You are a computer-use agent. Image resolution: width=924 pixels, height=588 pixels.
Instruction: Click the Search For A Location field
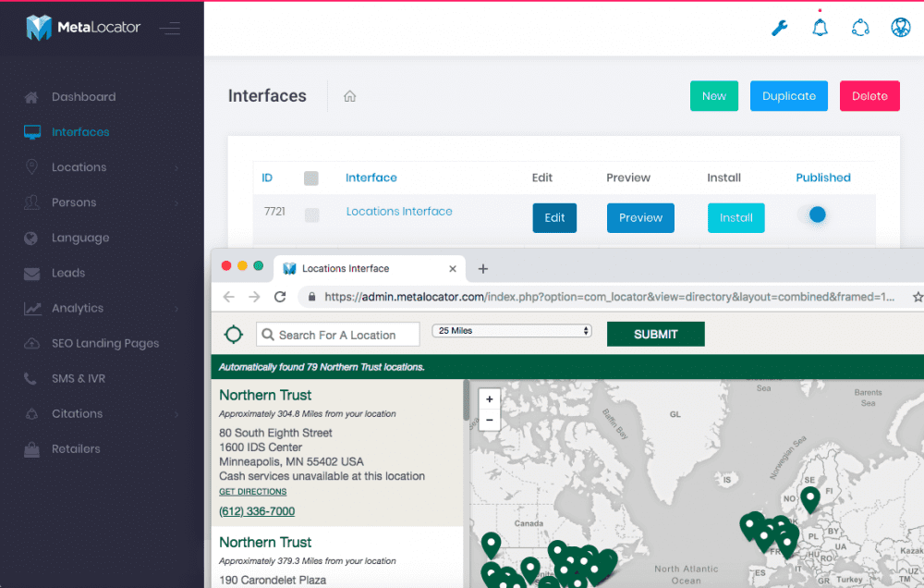pos(338,335)
